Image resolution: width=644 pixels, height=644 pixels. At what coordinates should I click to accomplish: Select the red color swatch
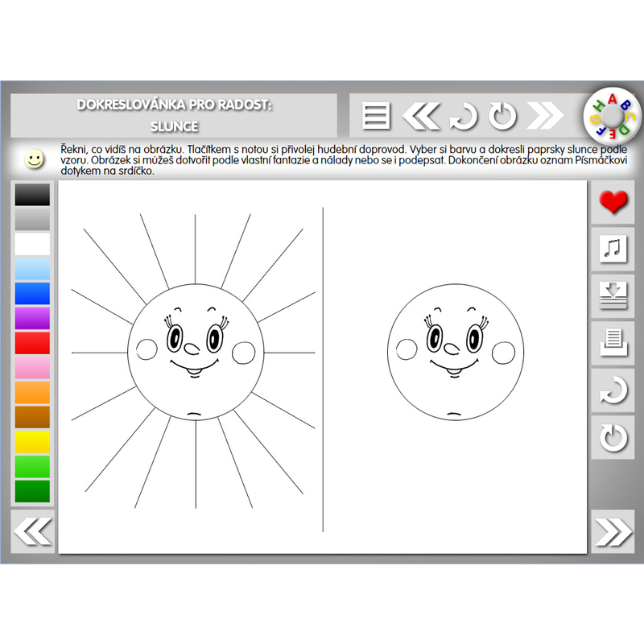coord(32,343)
